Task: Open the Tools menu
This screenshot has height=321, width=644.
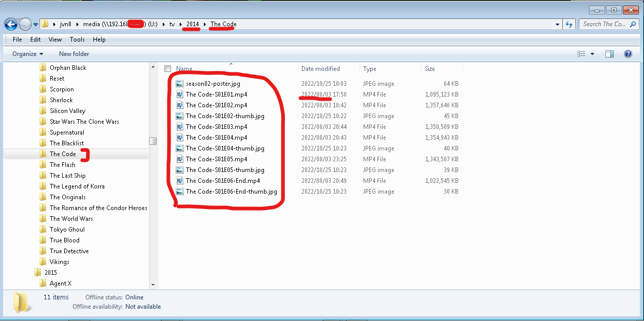Action: click(77, 40)
